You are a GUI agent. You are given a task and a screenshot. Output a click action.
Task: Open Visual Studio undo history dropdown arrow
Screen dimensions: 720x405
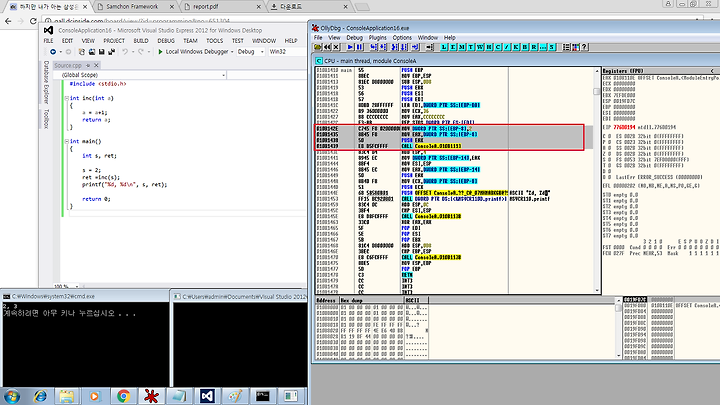(x=133, y=52)
